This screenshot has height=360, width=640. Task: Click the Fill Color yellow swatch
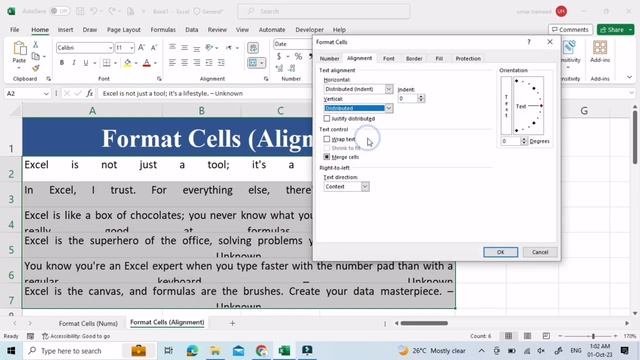coord(128,63)
